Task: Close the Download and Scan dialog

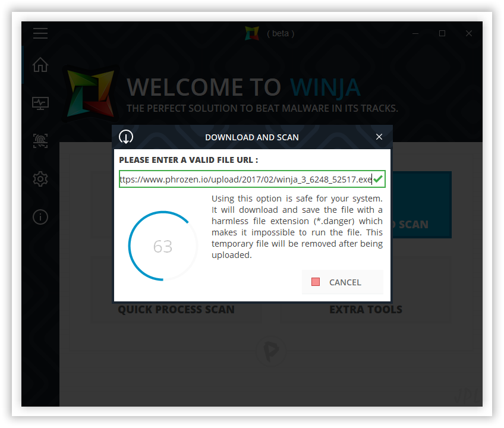Action: 379,137
